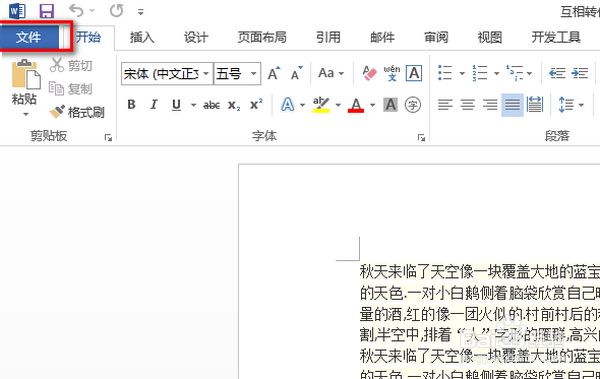Screen dimensions: 600x379
Task: Open the Numbering dropdown arrow
Action: click(x=496, y=73)
